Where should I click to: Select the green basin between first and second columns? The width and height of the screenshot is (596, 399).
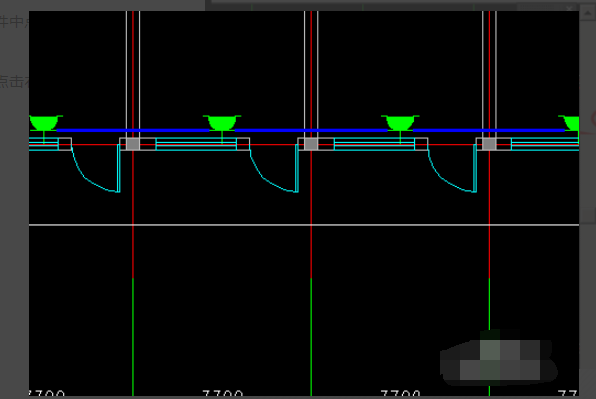click(x=222, y=123)
